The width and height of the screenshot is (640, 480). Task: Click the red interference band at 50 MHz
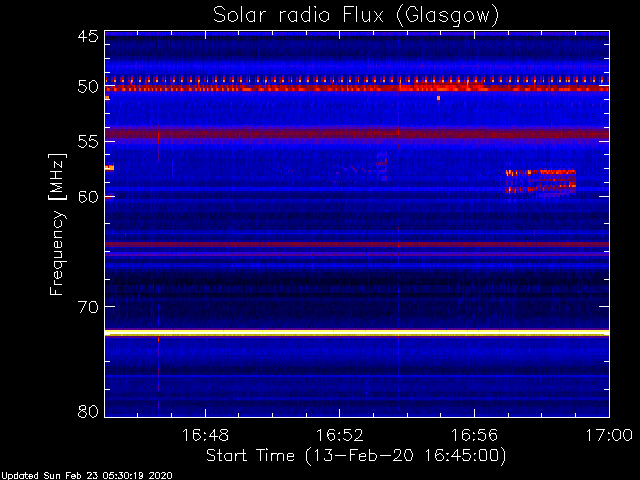click(357, 88)
